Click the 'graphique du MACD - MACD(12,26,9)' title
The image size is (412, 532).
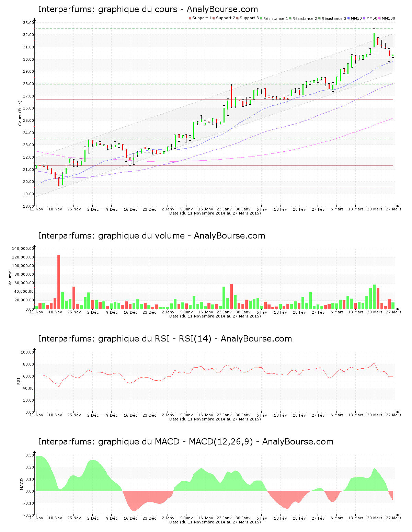186,442
